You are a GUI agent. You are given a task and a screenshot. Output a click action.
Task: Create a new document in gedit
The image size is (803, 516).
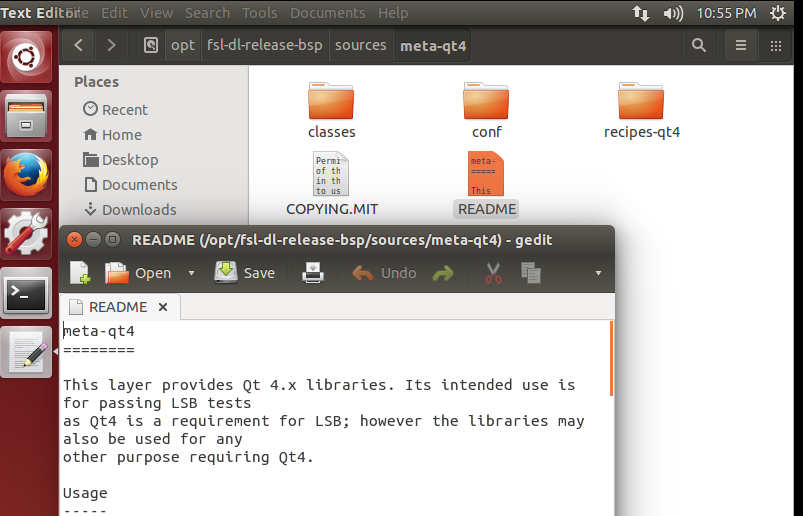click(x=80, y=273)
